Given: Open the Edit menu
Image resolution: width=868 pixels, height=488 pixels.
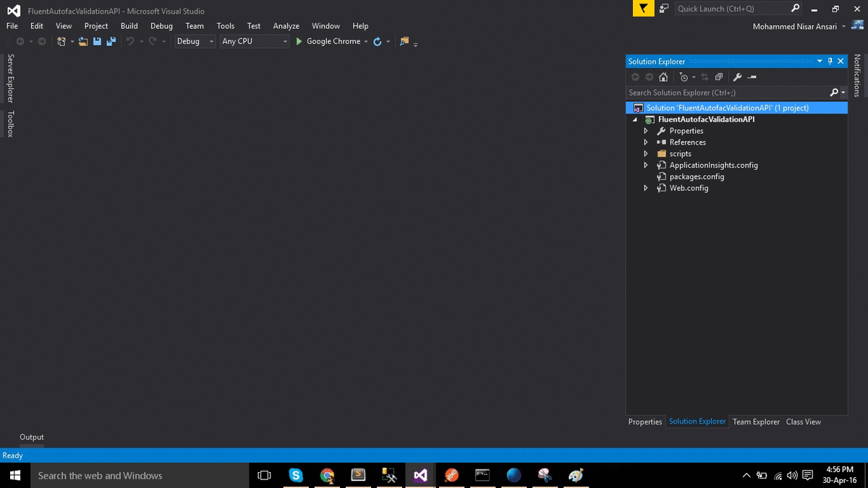Looking at the screenshot, I should [x=37, y=26].
